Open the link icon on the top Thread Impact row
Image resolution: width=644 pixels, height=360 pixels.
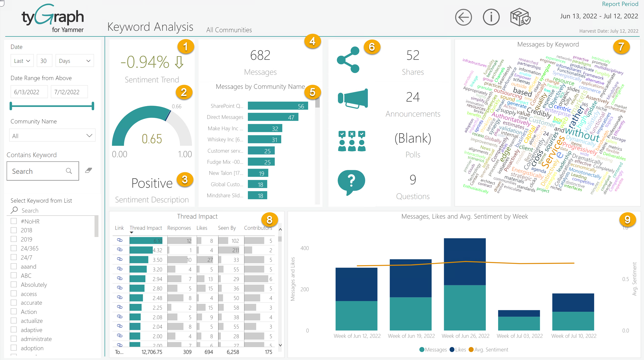click(120, 240)
